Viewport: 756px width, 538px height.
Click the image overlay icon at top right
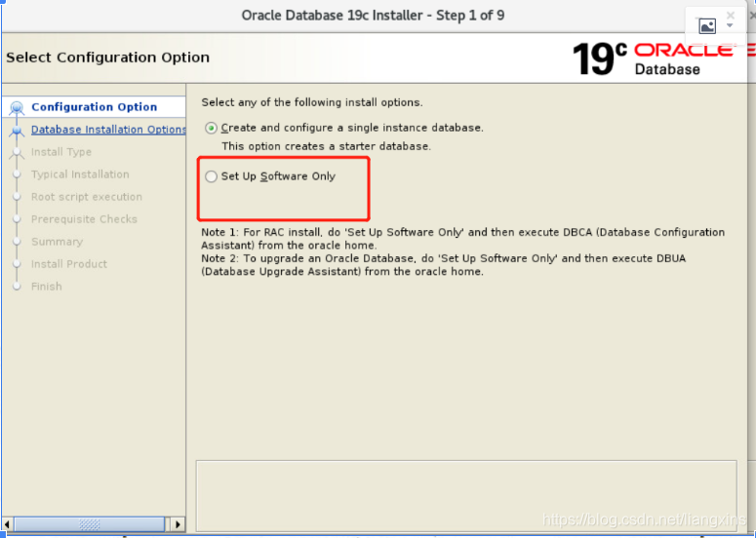tap(707, 26)
